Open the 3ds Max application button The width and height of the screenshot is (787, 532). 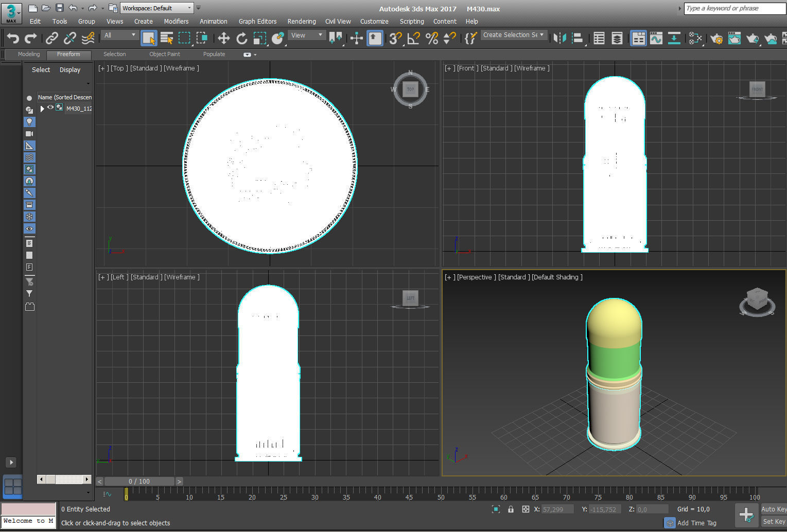(x=11, y=13)
